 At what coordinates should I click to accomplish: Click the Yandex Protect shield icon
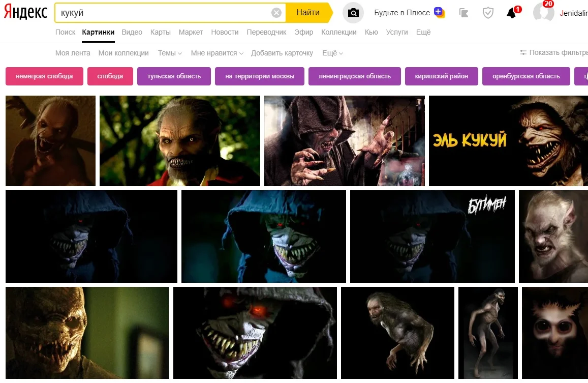(x=488, y=12)
